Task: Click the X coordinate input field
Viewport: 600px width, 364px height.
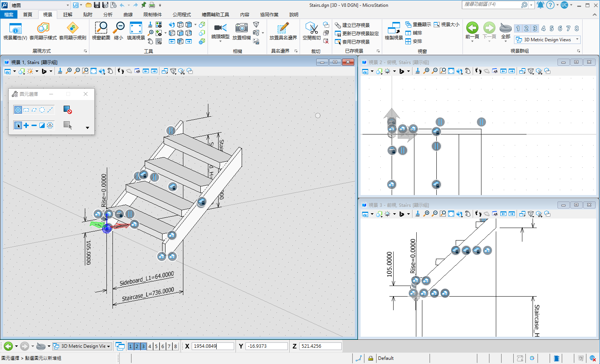Action: pyautogui.click(x=213, y=346)
